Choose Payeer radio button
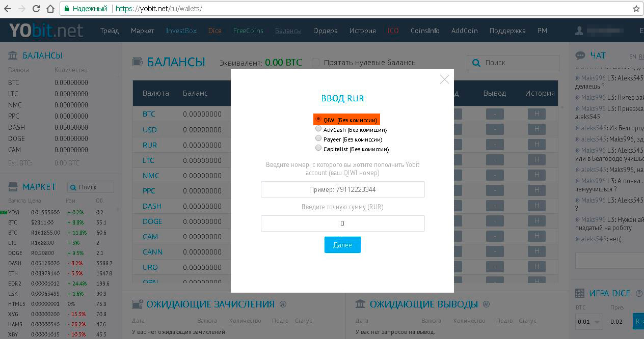 click(x=318, y=138)
